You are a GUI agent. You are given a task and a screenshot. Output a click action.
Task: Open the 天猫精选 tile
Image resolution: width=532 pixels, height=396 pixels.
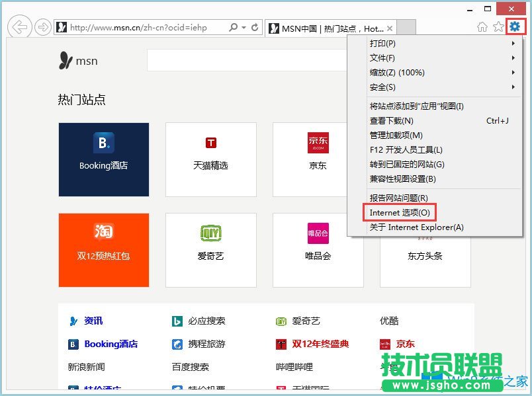click(x=210, y=159)
